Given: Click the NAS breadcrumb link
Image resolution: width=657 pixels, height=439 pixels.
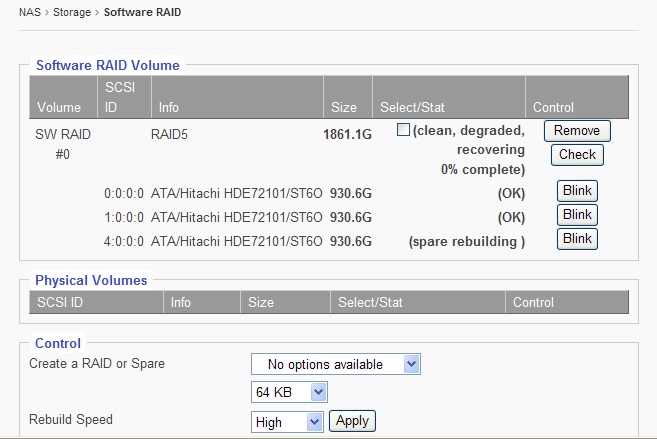Looking at the screenshot, I should pyautogui.click(x=31, y=13).
